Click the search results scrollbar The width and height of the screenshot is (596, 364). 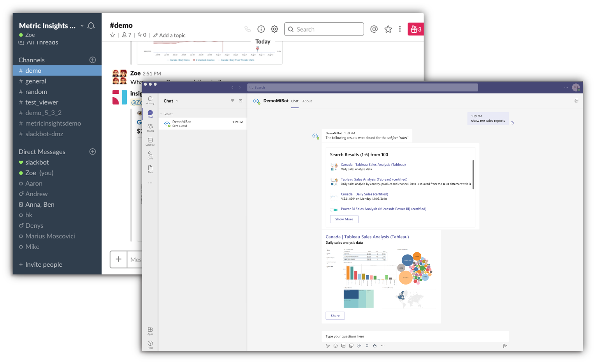(473, 175)
